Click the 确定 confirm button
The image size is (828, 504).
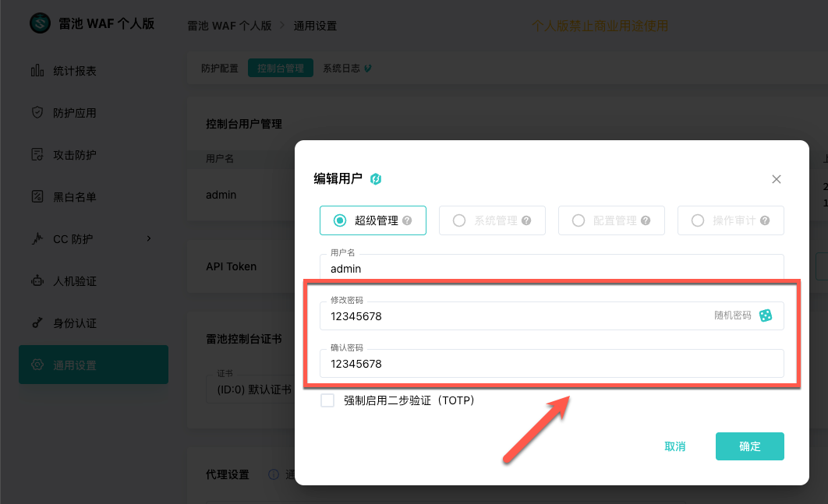pyautogui.click(x=749, y=446)
